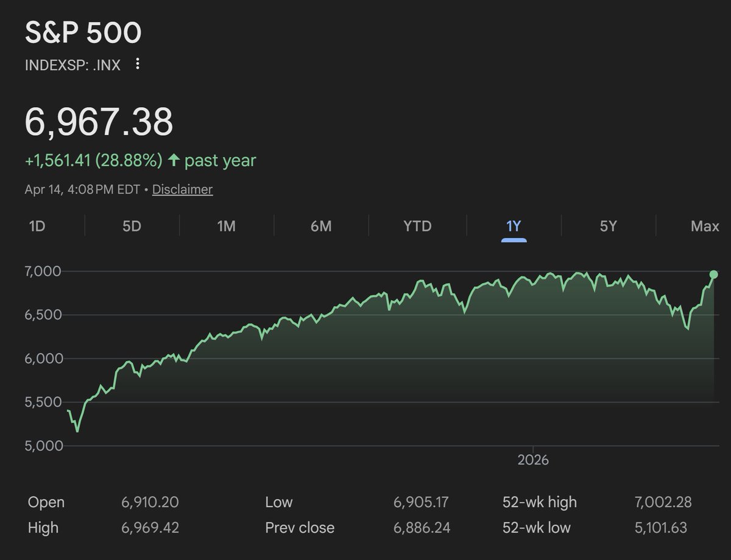This screenshot has width=731, height=560.
Task: Click the 2026 x-axis label
Action: [533, 460]
